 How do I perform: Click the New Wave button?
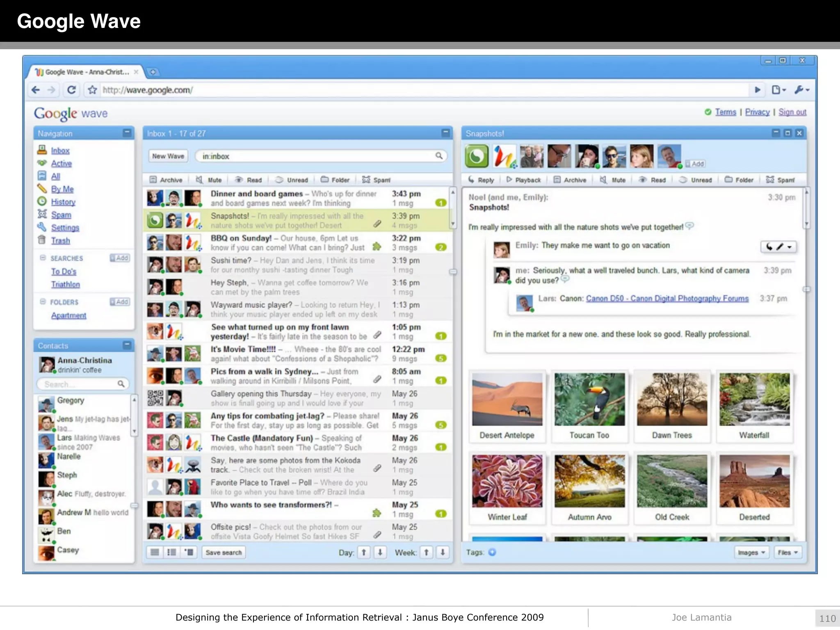[168, 156]
